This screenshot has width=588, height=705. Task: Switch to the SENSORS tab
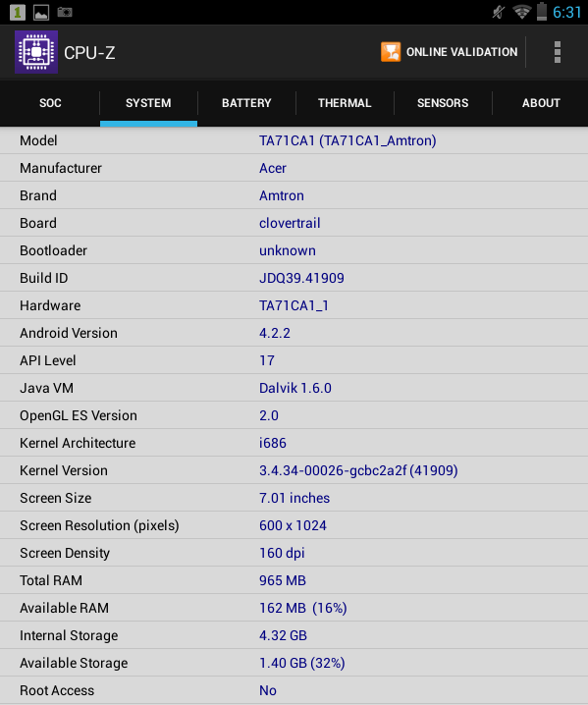coord(443,103)
